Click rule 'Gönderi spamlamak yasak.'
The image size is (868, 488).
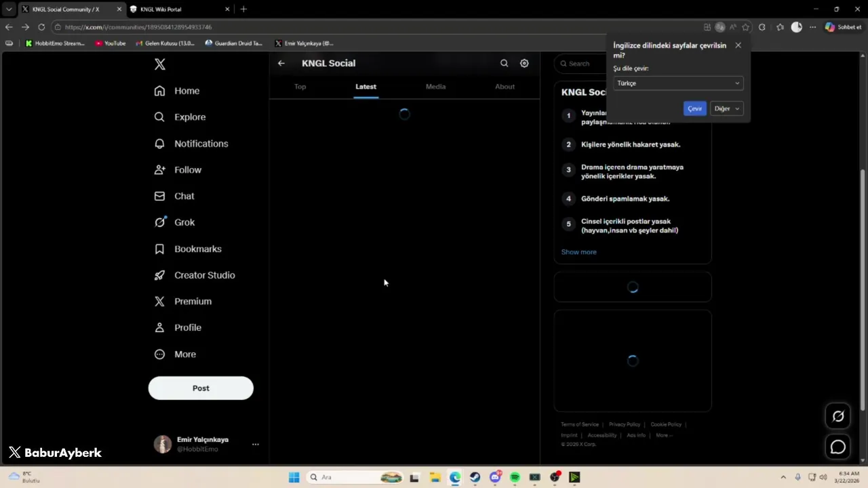pyautogui.click(x=625, y=199)
